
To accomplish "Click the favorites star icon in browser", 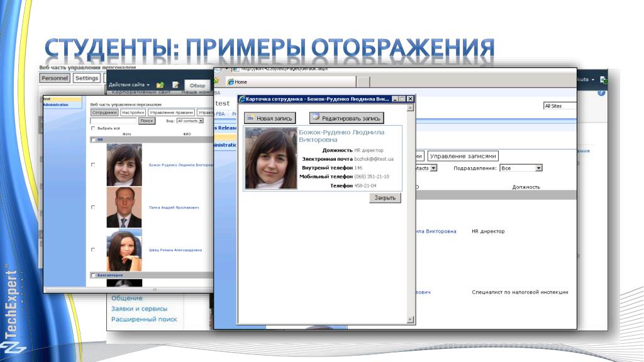I will click(216, 81).
